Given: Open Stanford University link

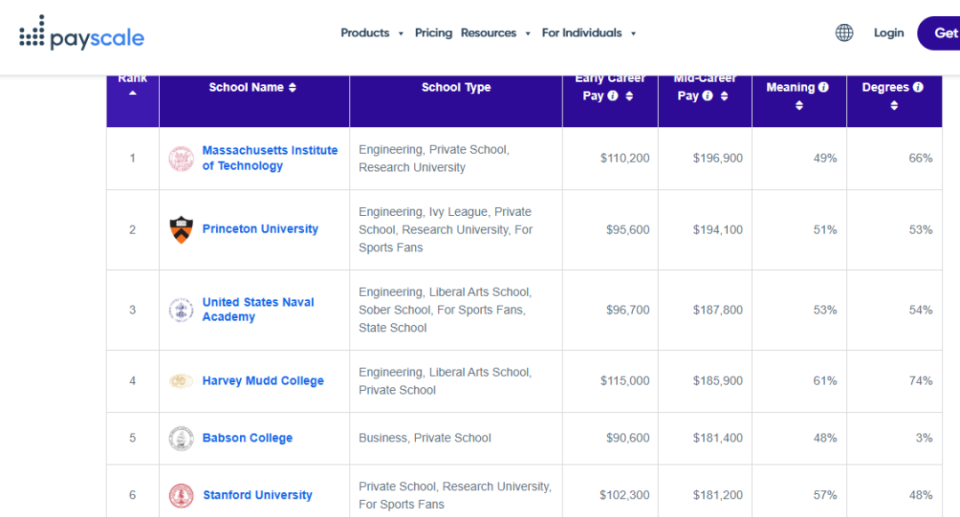Looking at the screenshot, I should pyautogui.click(x=258, y=495).
